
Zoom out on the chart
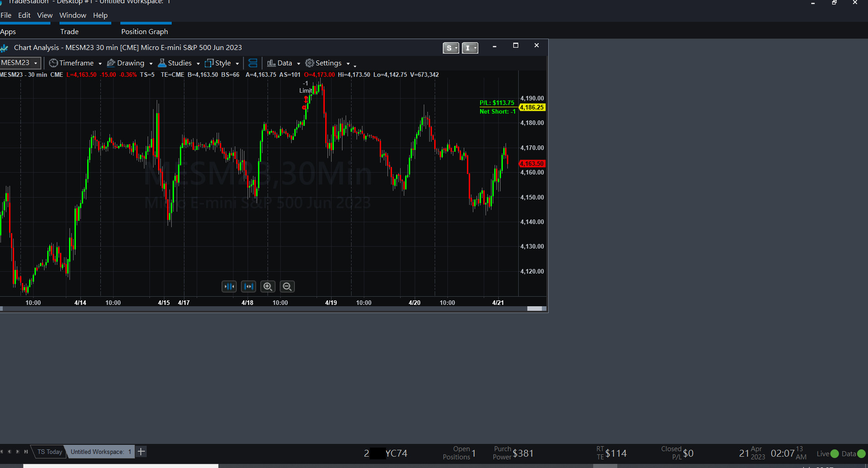(287, 287)
